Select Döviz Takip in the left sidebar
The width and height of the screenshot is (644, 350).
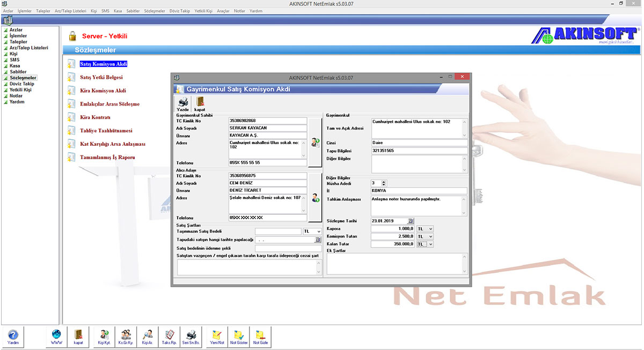click(x=23, y=84)
